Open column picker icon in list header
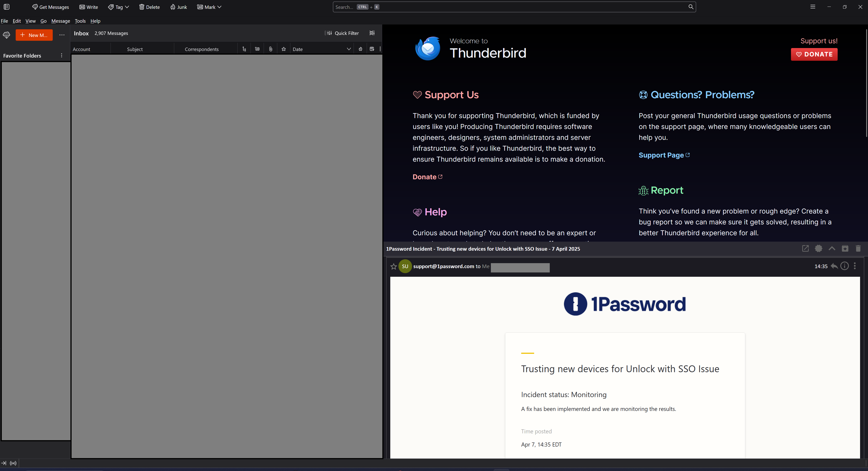 tap(372, 49)
